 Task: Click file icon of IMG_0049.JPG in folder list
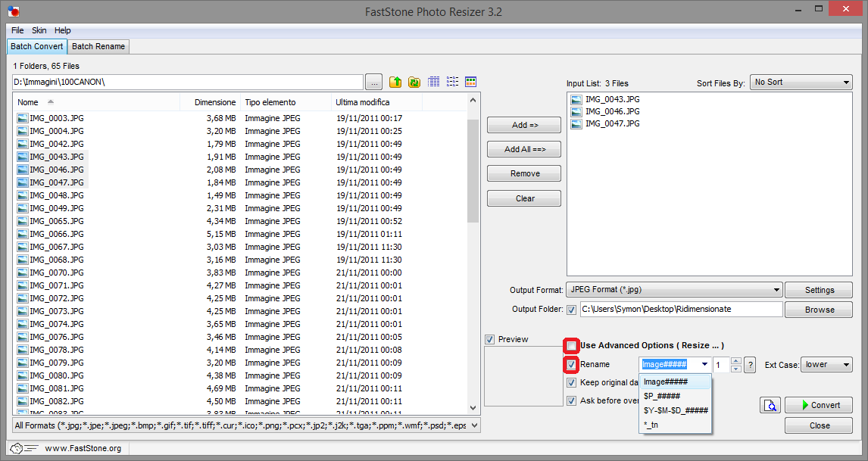point(22,208)
